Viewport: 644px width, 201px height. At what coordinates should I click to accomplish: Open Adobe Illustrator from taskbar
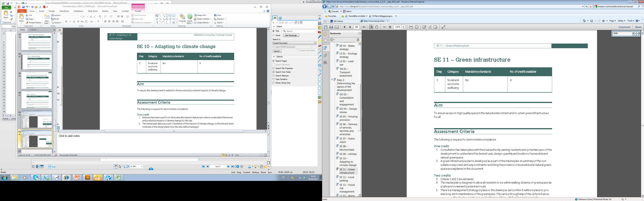(x=88, y=178)
